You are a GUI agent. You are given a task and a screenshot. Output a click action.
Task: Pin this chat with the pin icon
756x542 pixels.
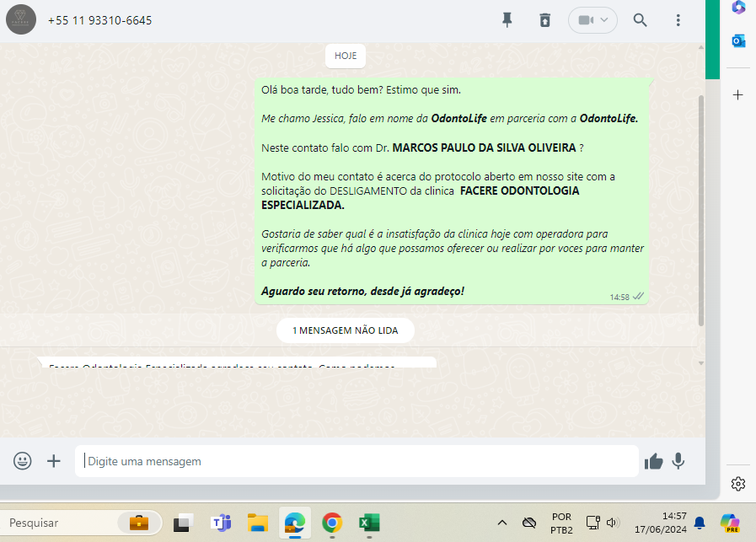[507, 19]
